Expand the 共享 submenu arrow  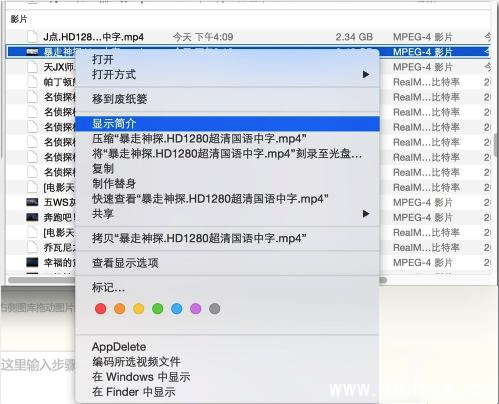366,213
